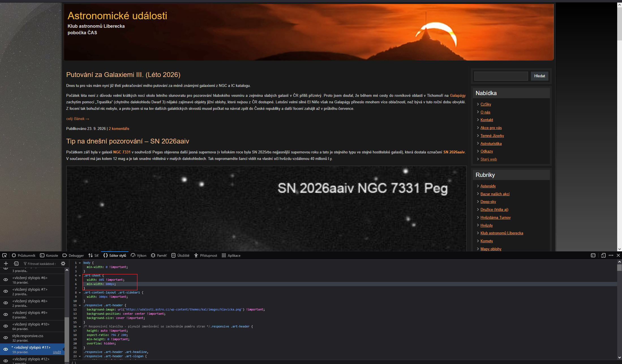Enable Responsive Design Mode icon
Image resolution: width=622 pixels, height=364 pixels.
[x=603, y=255]
